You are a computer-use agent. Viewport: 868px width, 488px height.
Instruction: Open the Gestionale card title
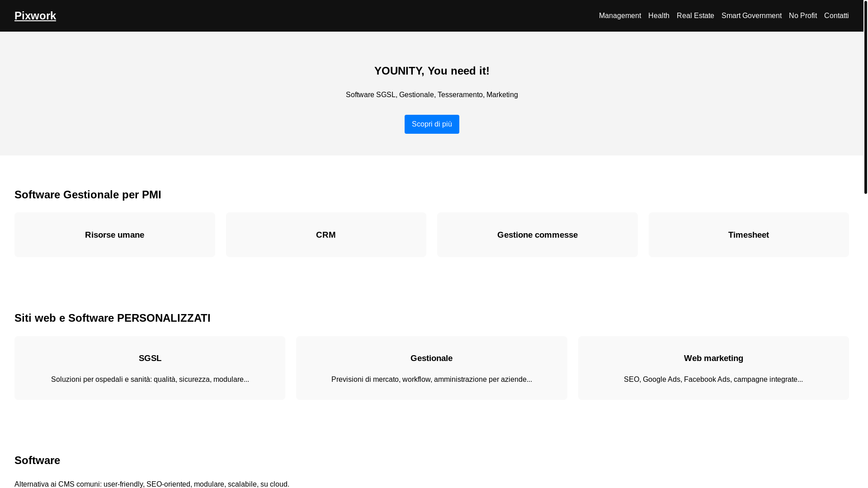click(431, 358)
